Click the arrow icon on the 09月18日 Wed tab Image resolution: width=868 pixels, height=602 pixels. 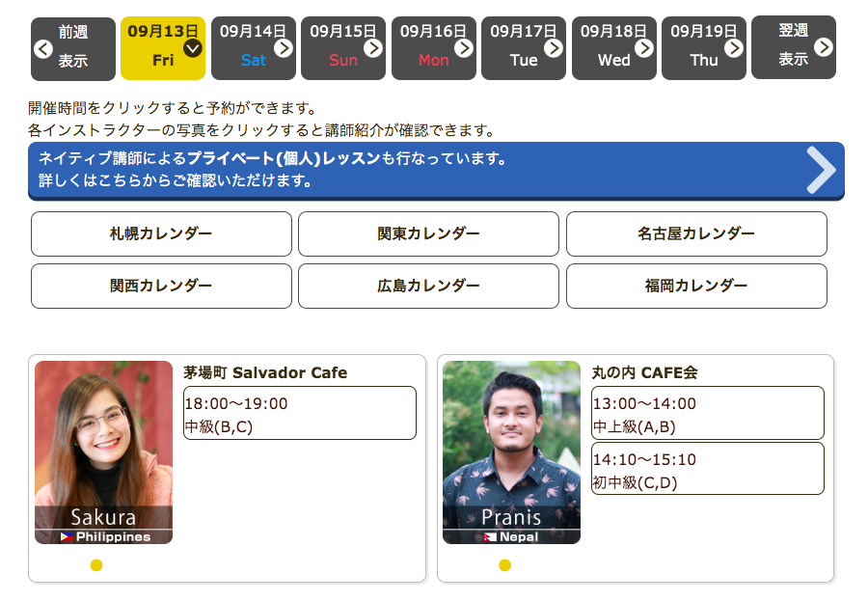644,47
